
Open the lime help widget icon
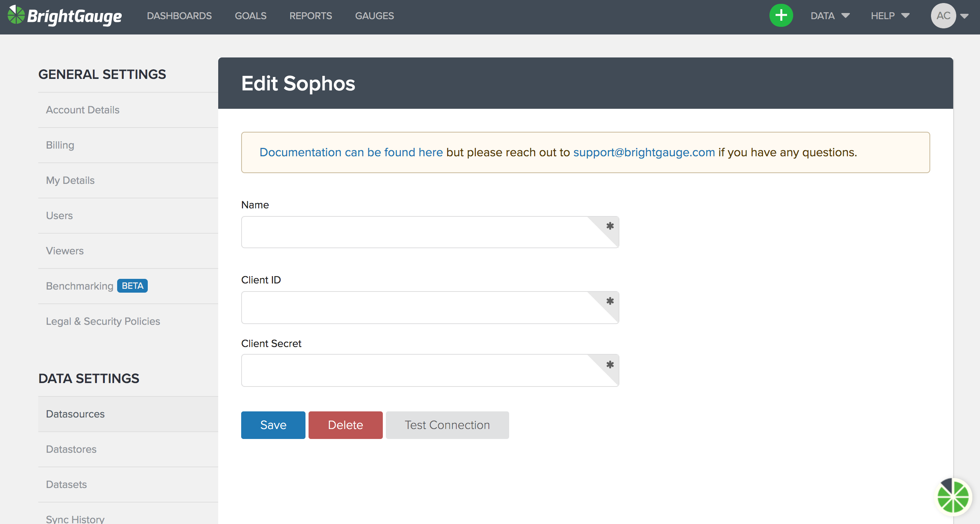pyautogui.click(x=953, y=497)
